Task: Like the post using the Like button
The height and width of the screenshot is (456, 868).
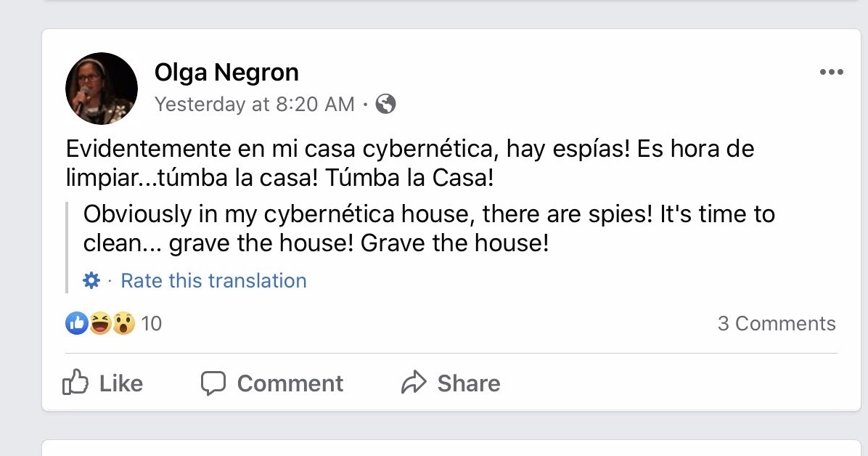Action: click(105, 383)
